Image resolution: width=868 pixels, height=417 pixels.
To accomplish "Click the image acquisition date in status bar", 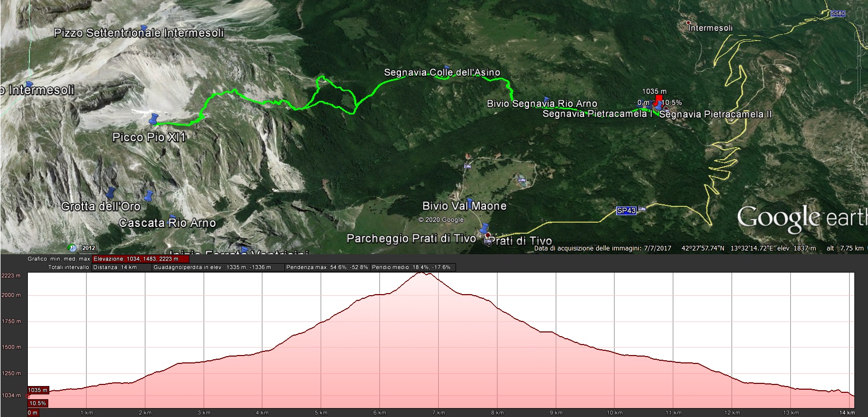I will [x=602, y=248].
